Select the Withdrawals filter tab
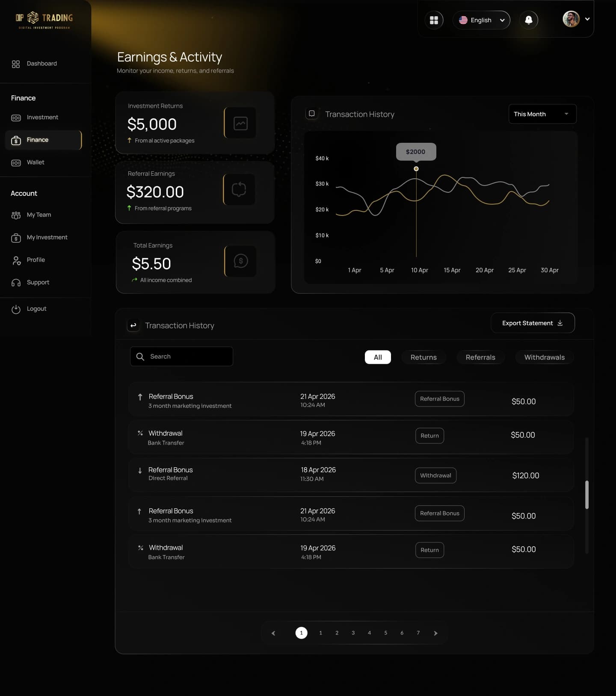Viewport: 616px width, 696px height. click(x=544, y=357)
